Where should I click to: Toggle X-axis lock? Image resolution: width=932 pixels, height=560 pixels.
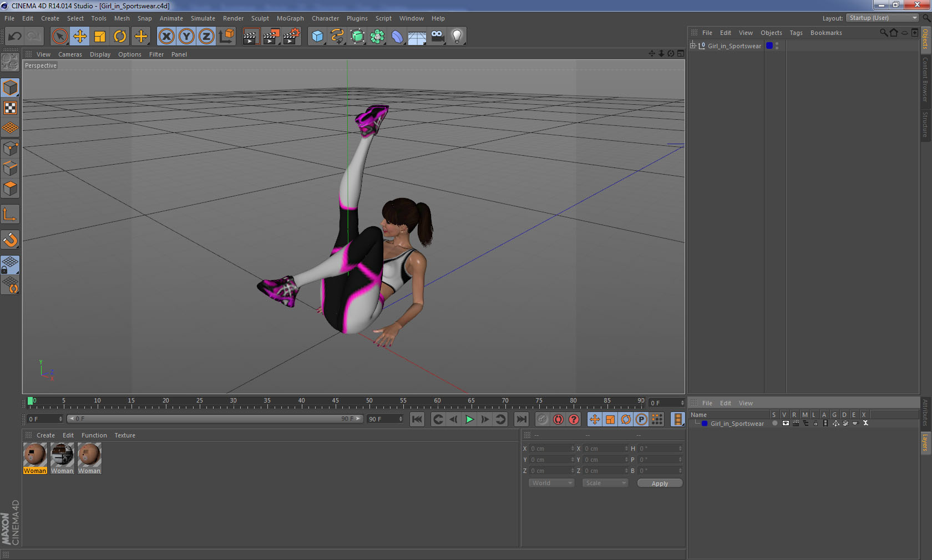click(166, 37)
